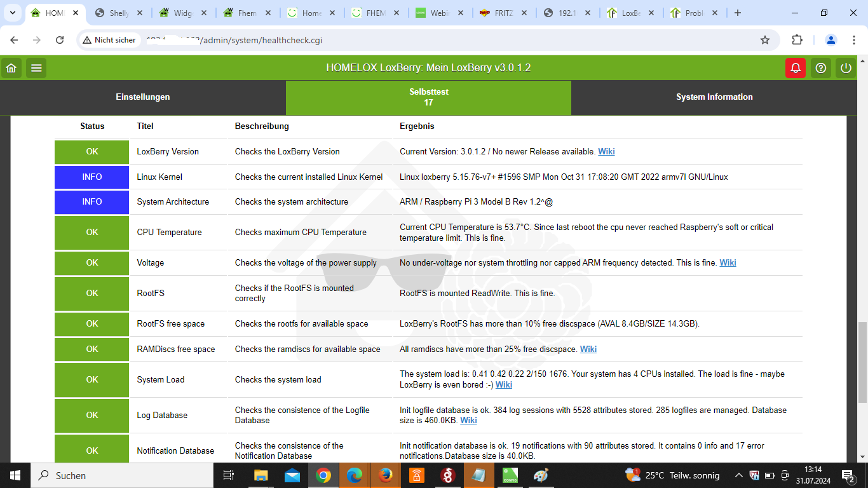This screenshot has width=868, height=488.
Task: Click 'RootFS is mounted ReadWrite' result text
Action: point(477,294)
